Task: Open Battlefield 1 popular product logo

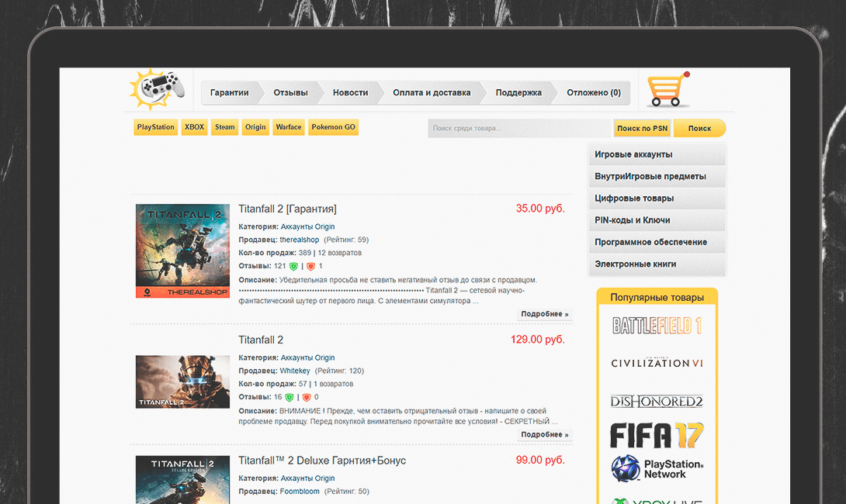Action: (x=657, y=326)
